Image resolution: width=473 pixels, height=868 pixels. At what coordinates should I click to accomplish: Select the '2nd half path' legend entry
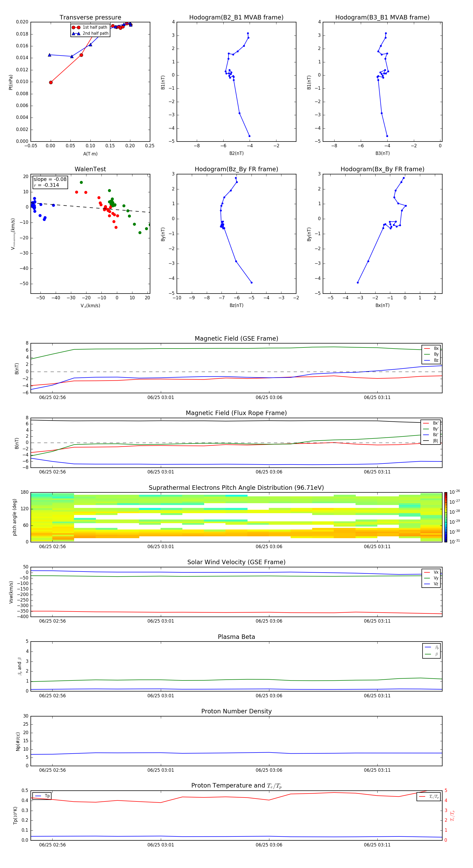(90, 33)
